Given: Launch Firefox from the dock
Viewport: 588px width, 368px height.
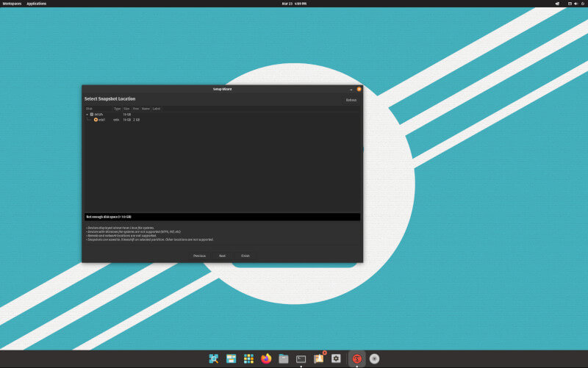Looking at the screenshot, I should coord(266,358).
